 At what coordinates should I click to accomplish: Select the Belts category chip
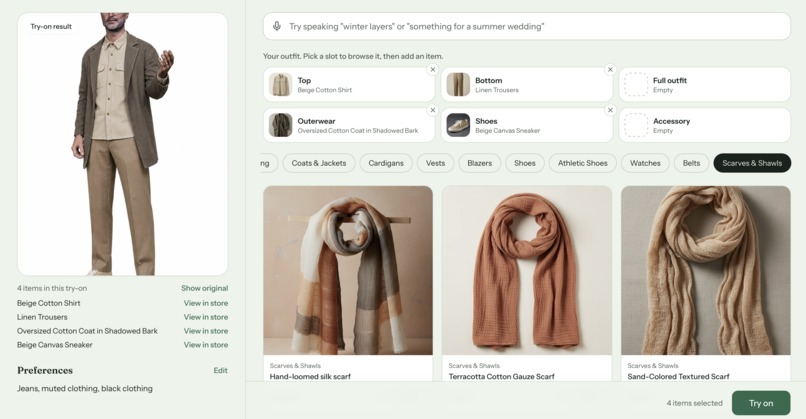click(x=691, y=163)
